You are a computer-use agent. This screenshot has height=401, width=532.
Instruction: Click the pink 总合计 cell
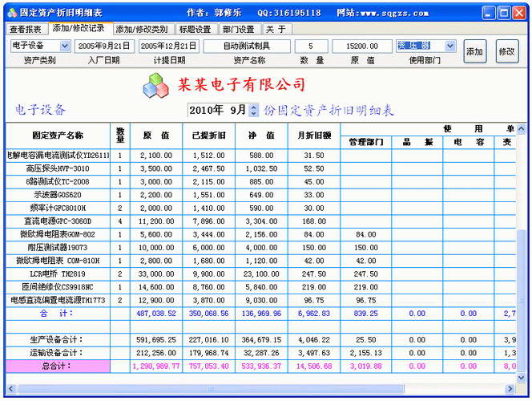click(58, 367)
